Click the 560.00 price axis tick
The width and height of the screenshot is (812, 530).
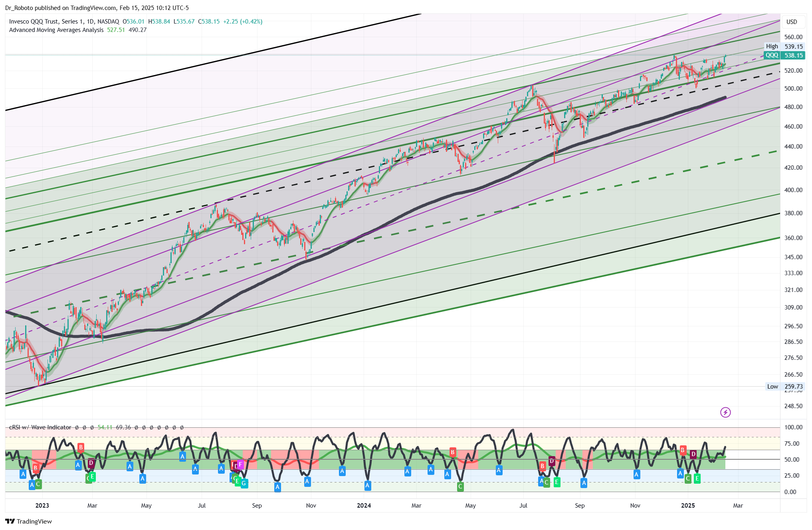793,37
